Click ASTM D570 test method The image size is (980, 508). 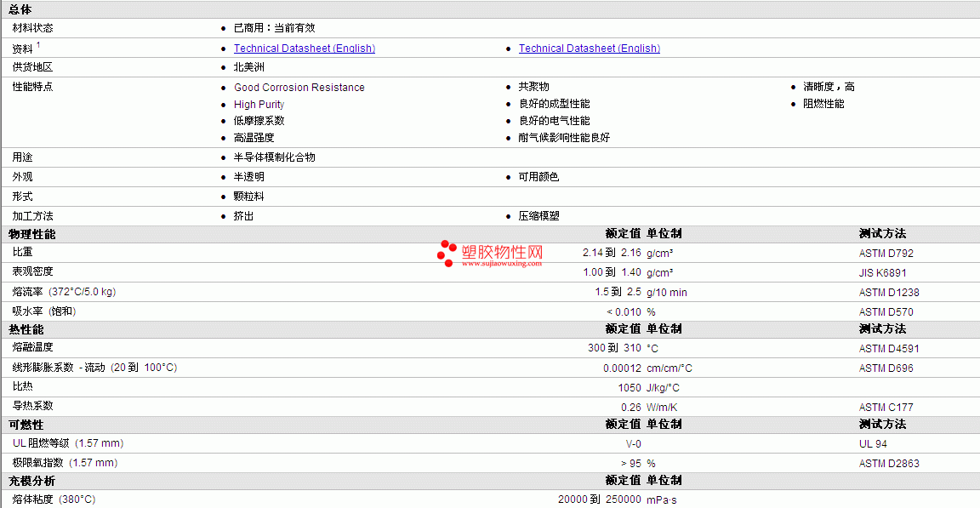[886, 311]
